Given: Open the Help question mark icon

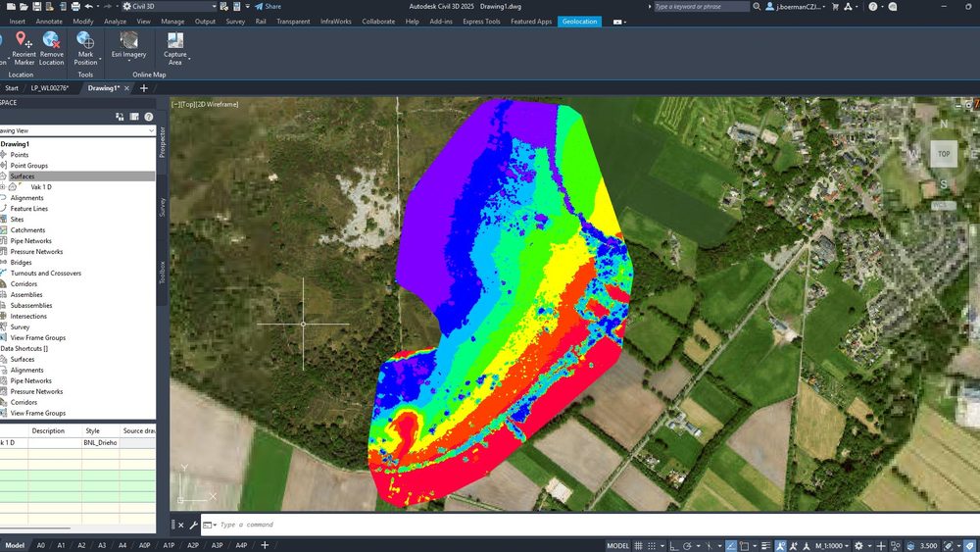Looking at the screenshot, I should coord(872,6).
